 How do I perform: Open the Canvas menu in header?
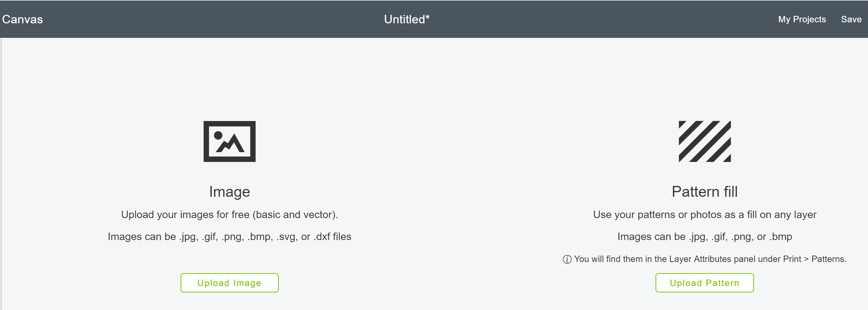coord(22,19)
